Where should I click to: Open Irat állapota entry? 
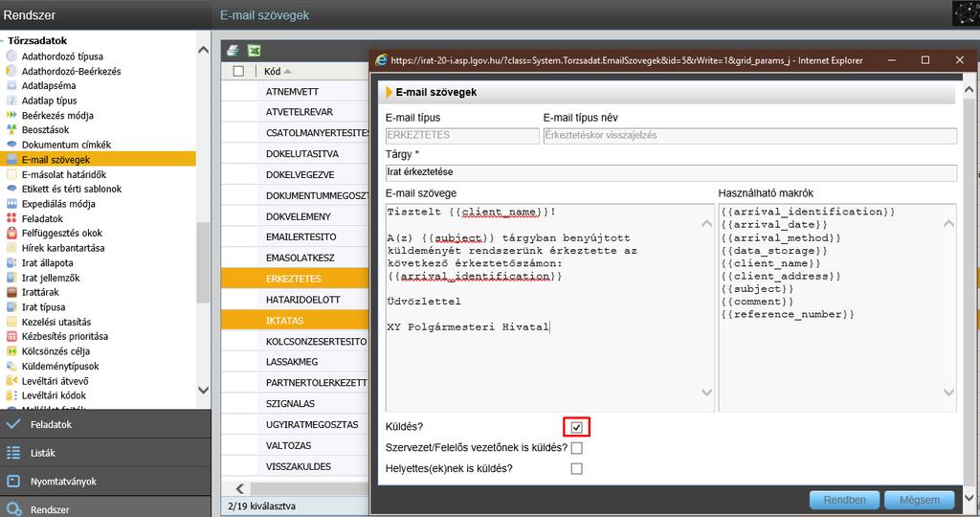(x=47, y=263)
